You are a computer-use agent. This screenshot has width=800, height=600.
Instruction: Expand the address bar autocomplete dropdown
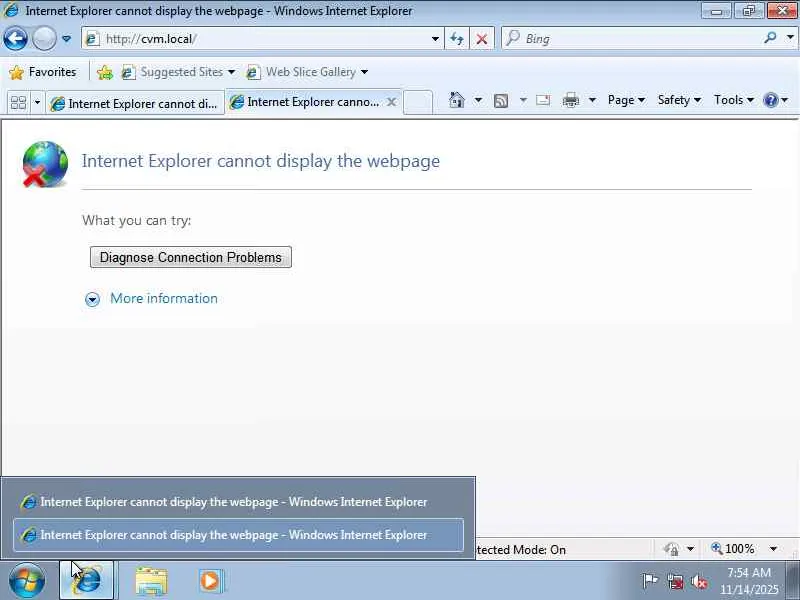(x=435, y=39)
